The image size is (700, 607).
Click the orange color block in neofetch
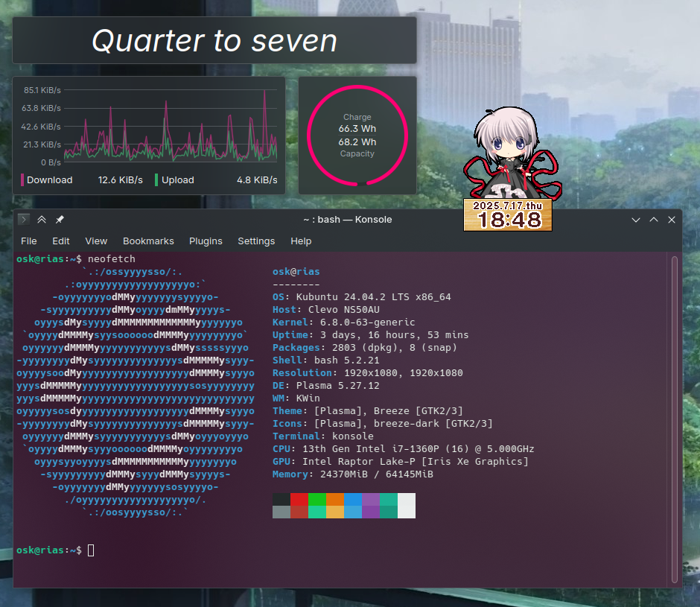pos(335,499)
